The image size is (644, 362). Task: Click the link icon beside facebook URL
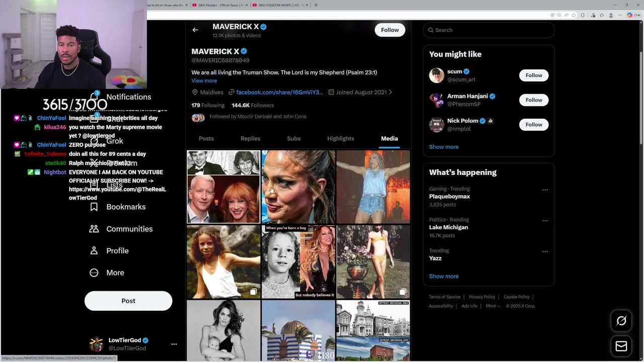point(231,93)
